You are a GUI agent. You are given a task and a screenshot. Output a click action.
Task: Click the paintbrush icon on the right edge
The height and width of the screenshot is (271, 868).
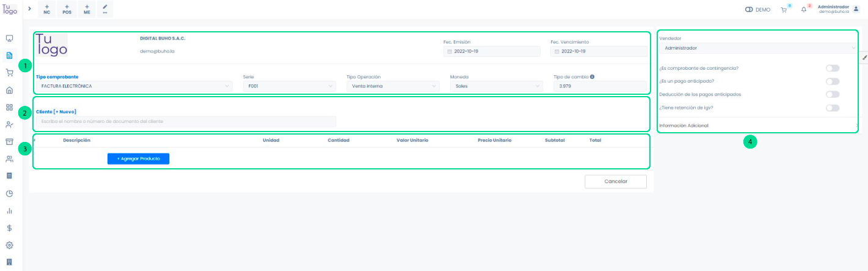pos(864,58)
